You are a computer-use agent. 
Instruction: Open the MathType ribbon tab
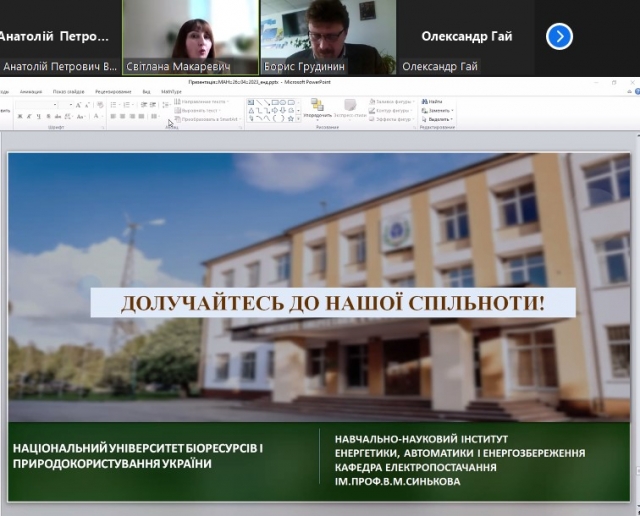coord(171,92)
